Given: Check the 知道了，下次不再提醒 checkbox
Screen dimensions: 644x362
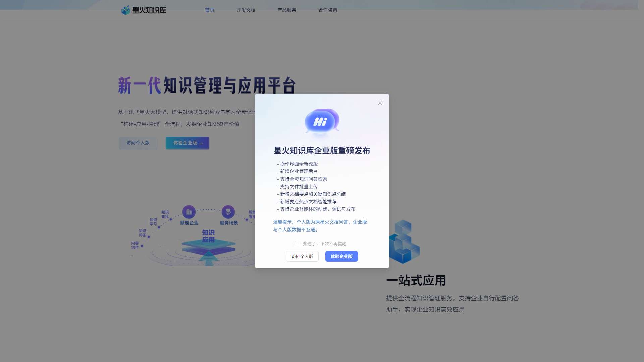Looking at the screenshot, I should coord(297,244).
